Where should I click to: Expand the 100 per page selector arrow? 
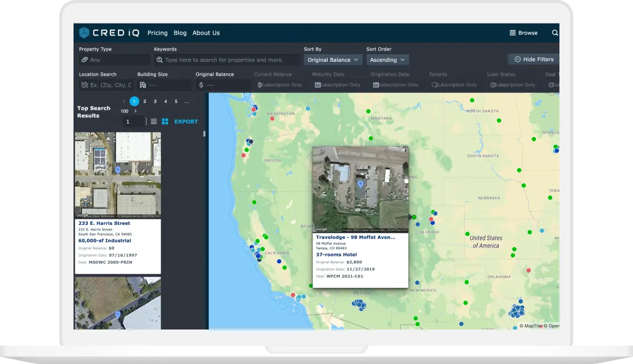point(135,111)
